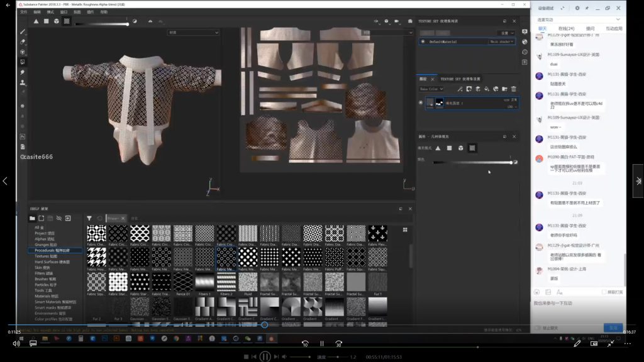Choose the Smudge tool
This screenshot has width=644, height=362.
23,72
